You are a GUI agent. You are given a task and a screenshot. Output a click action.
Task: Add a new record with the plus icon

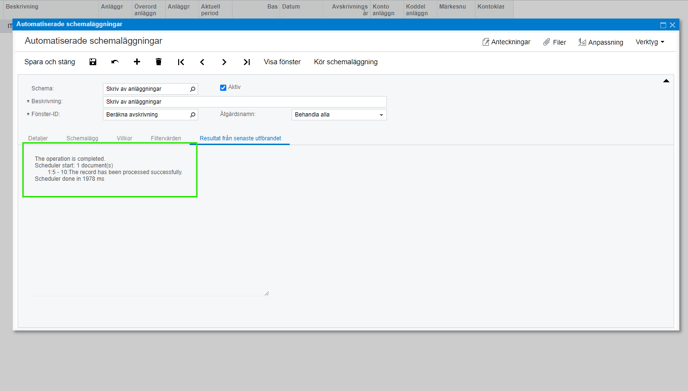[137, 62]
